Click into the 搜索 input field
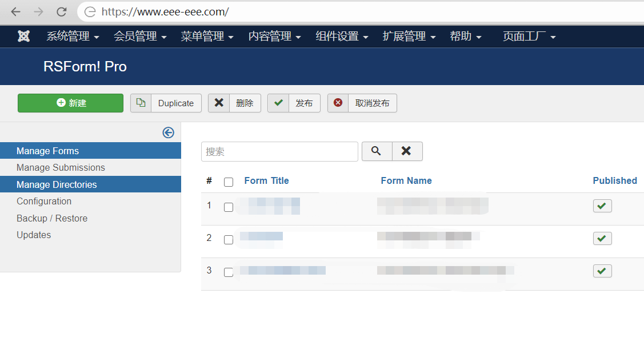Viewport: 644px width, 362px height. click(279, 151)
